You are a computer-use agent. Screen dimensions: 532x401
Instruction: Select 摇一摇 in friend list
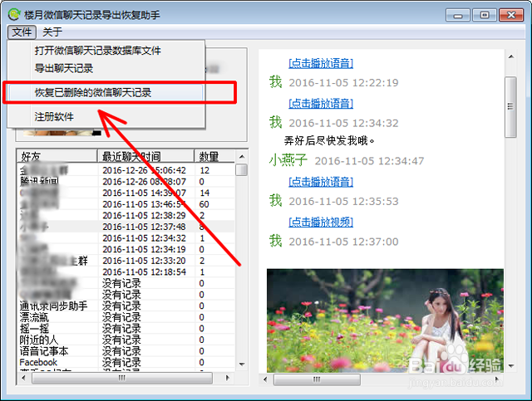[126, 329]
